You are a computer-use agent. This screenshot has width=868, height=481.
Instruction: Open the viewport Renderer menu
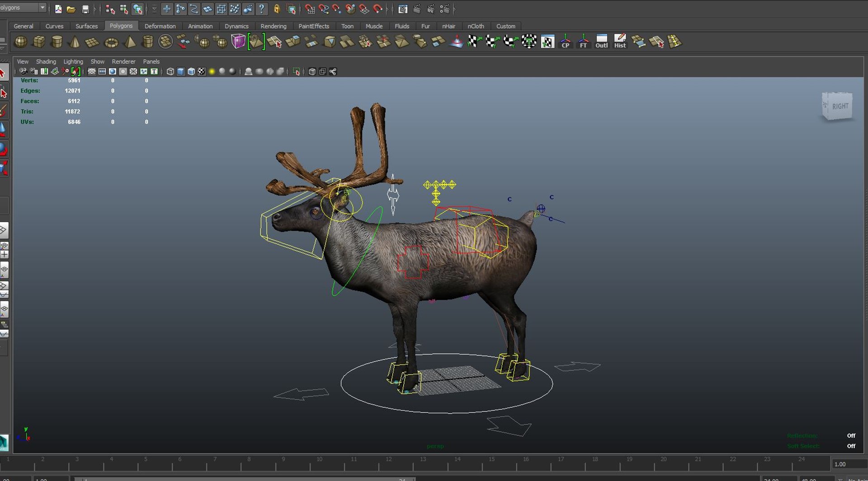(x=123, y=61)
